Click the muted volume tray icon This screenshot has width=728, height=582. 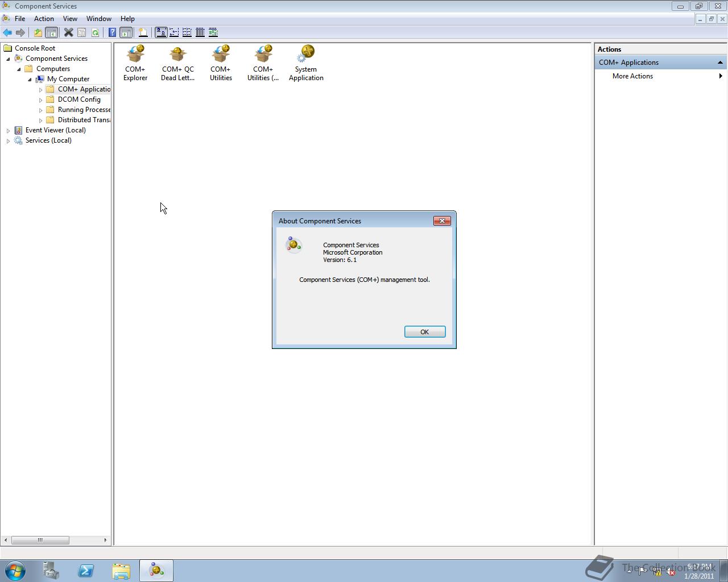[671, 572]
